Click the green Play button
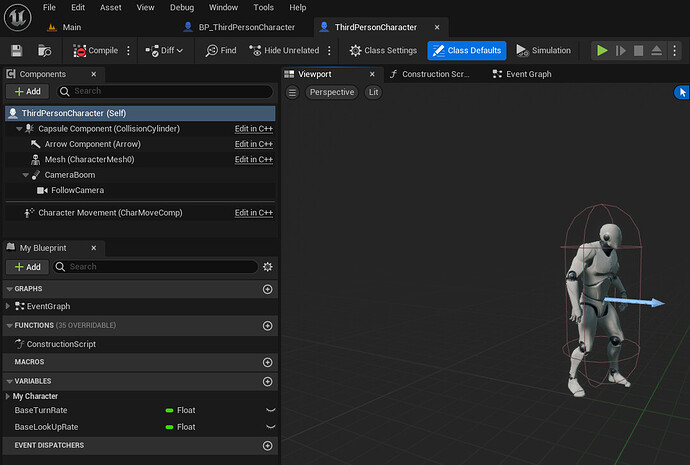 click(602, 51)
